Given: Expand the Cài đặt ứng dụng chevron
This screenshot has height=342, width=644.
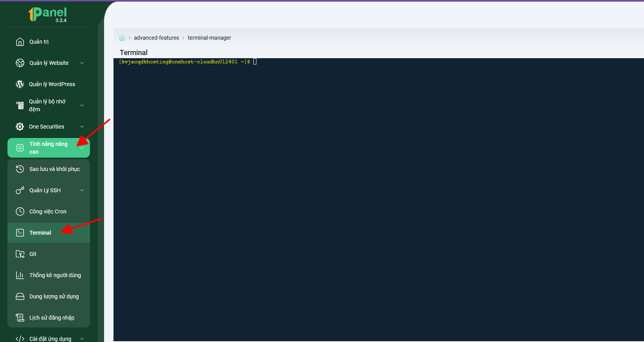Looking at the screenshot, I should [82, 339].
